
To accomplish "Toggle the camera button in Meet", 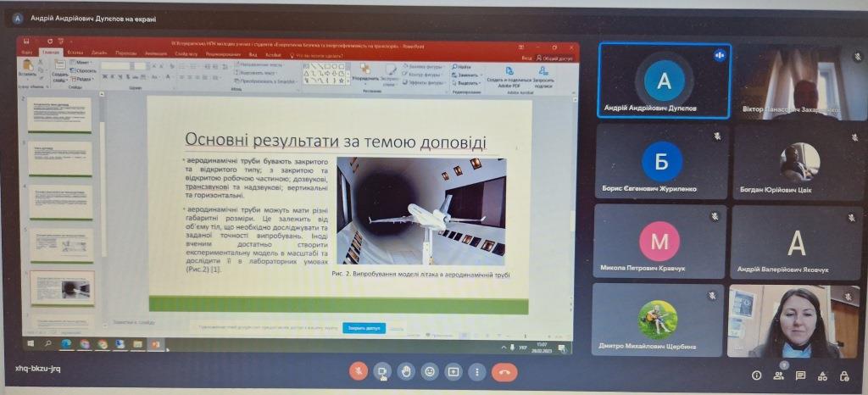I will [383, 371].
